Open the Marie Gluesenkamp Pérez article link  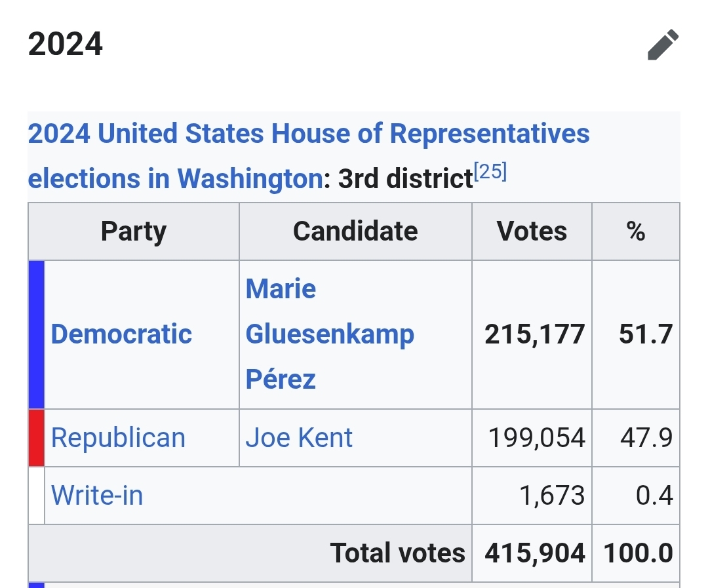click(329, 334)
